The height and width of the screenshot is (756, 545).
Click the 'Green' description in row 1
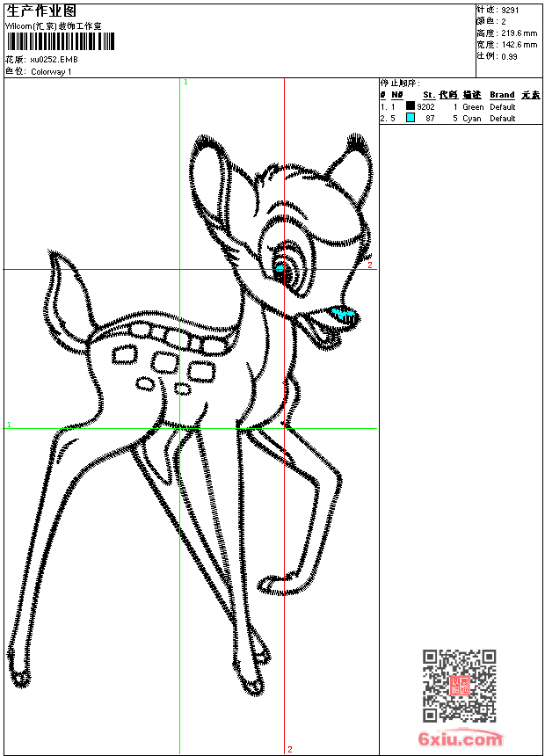coord(473,107)
